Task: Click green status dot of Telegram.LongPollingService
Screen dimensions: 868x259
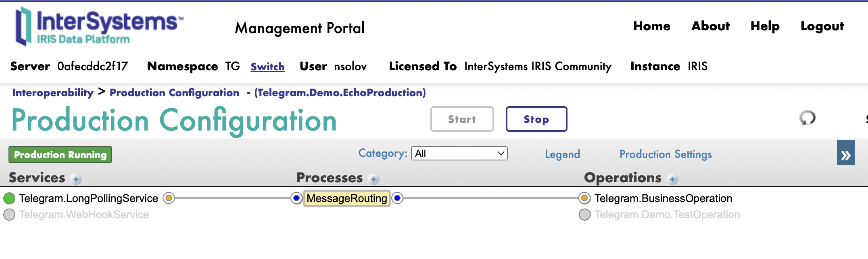Action: click(x=9, y=198)
